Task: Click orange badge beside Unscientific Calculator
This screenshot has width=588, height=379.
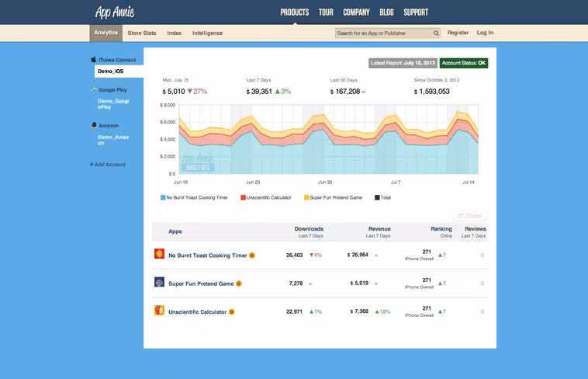Action: coord(232,311)
